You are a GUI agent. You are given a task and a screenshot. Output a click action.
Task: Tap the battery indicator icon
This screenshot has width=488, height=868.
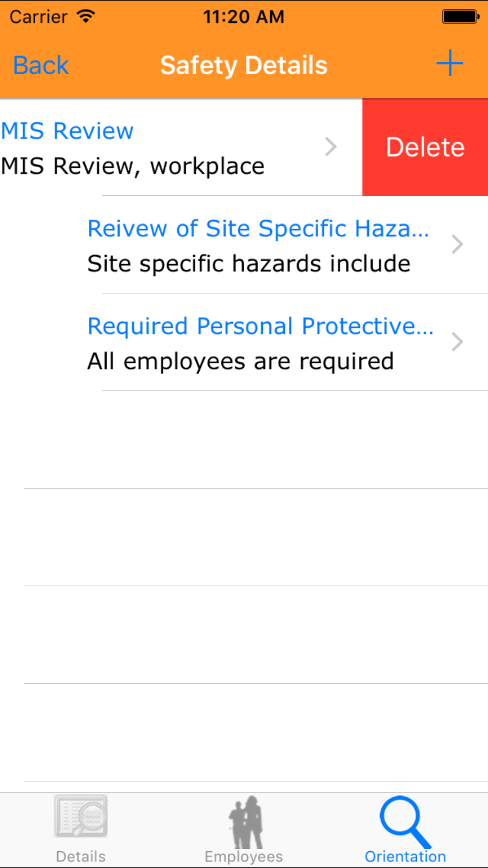pyautogui.click(x=460, y=17)
